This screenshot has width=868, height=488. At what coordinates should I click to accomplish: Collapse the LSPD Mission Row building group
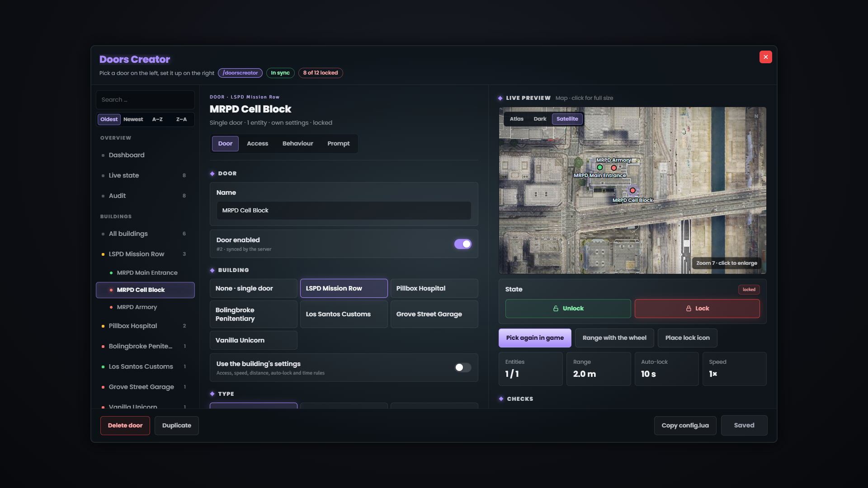click(145, 254)
